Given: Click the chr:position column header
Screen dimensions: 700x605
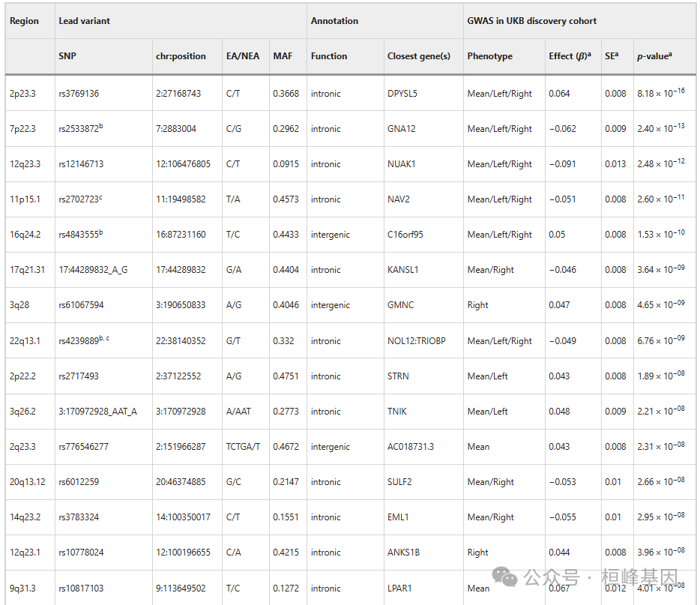Looking at the screenshot, I should 181,55.
